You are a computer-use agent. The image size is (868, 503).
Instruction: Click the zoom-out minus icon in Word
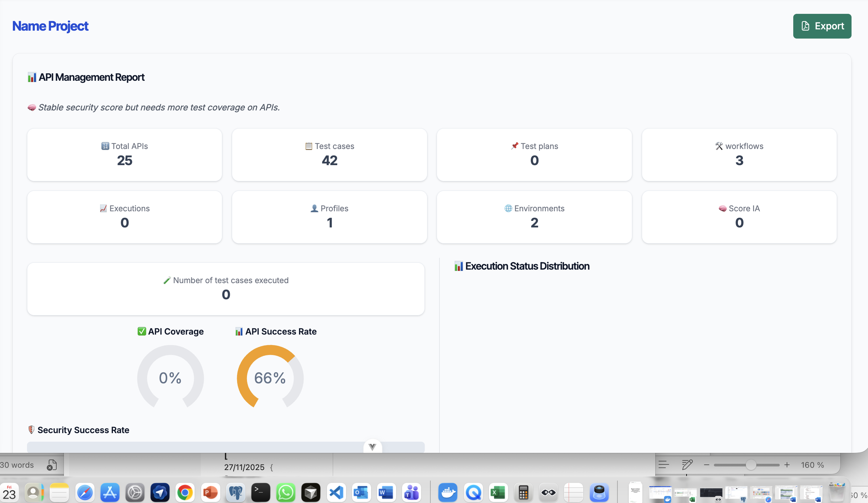pyautogui.click(x=706, y=465)
